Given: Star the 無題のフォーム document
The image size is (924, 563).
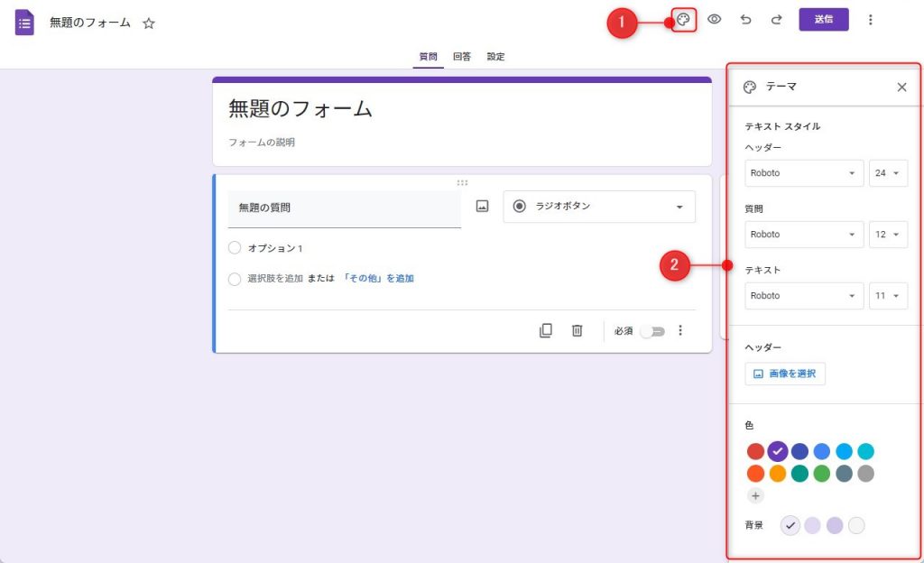Looking at the screenshot, I should (x=149, y=23).
